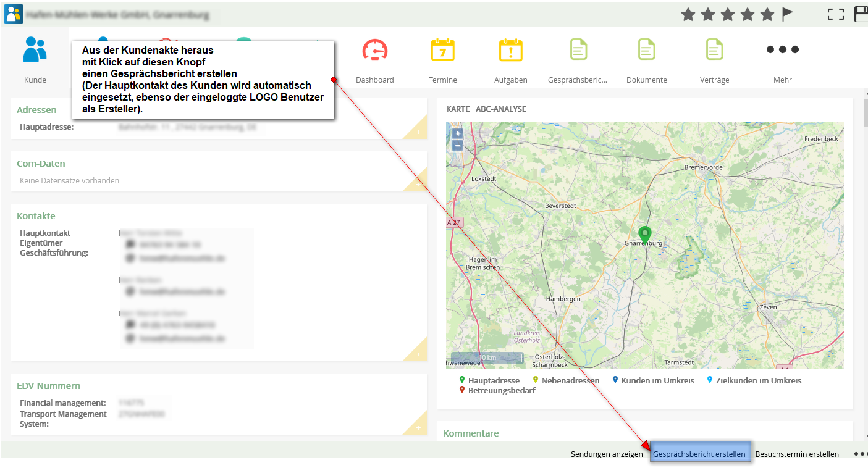
Task: Expand the Adressen card corner plus
Action: pyautogui.click(x=418, y=132)
